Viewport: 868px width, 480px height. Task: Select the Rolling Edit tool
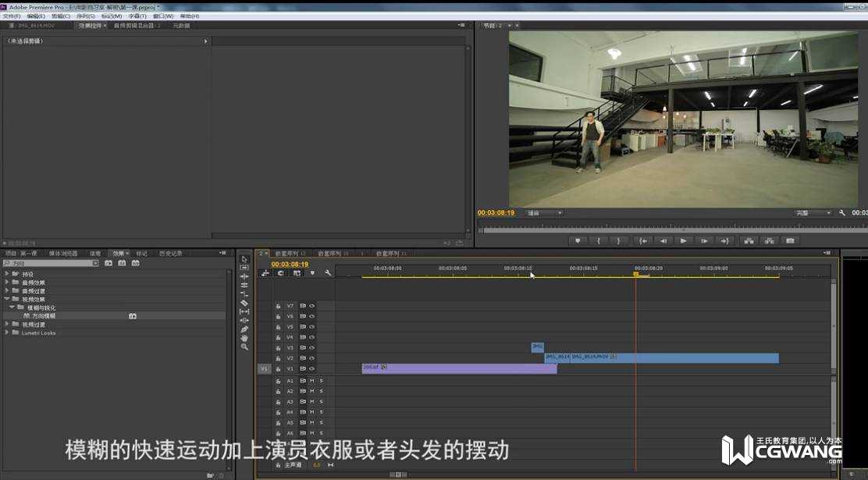pyautogui.click(x=244, y=285)
